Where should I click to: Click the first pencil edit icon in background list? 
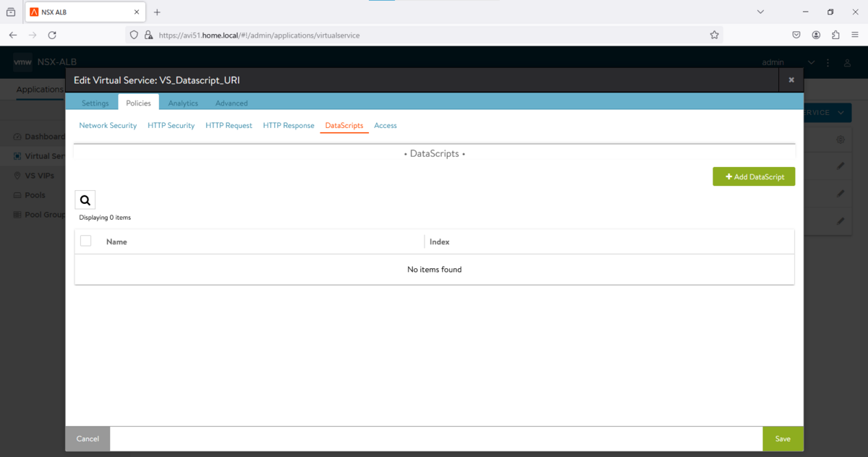(x=841, y=166)
